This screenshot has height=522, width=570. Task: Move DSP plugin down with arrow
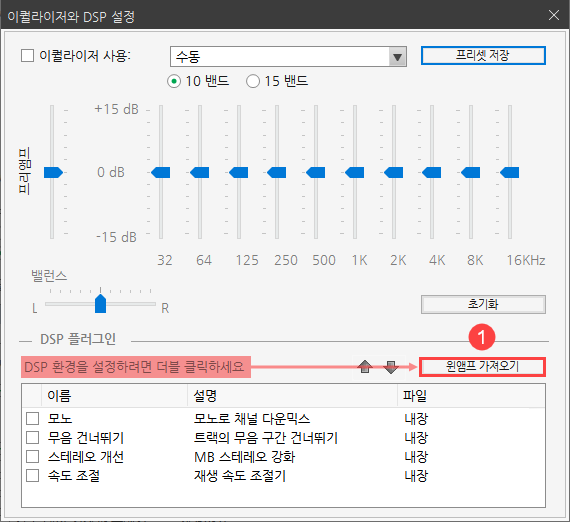point(391,367)
